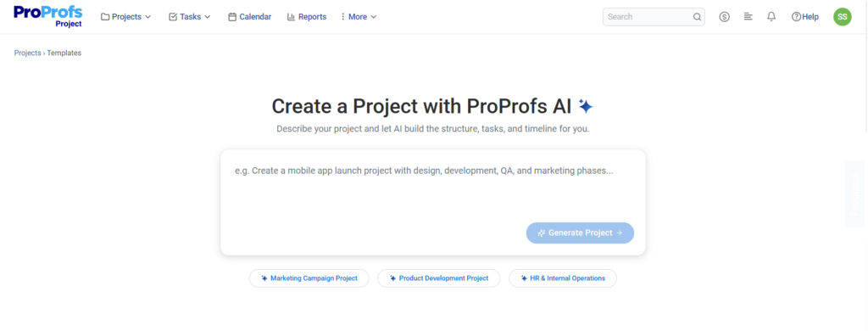Choose Product Development Project suggestion
This screenshot has height=331, width=868.
(x=438, y=278)
